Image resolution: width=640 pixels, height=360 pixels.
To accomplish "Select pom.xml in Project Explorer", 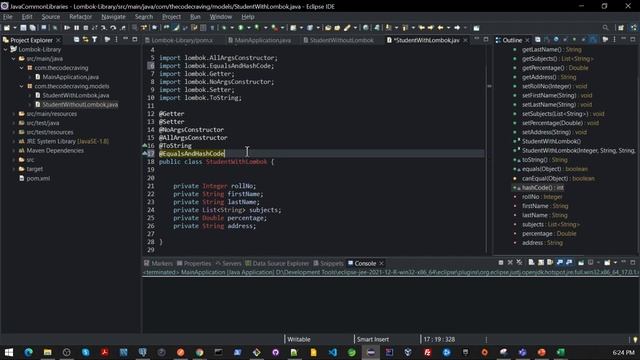I will click(38, 178).
